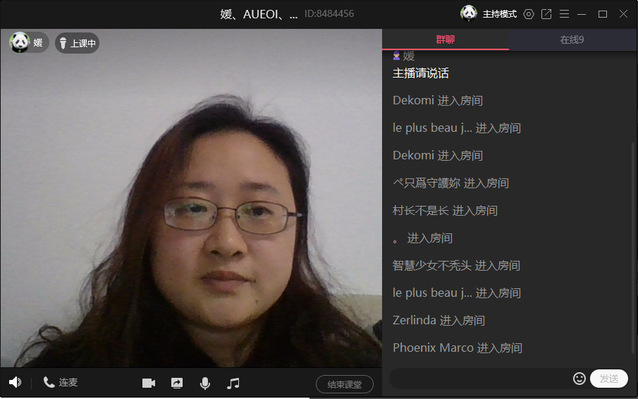Click the 上课中 class status badge
Screen dimensions: 638x399
coord(77,43)
